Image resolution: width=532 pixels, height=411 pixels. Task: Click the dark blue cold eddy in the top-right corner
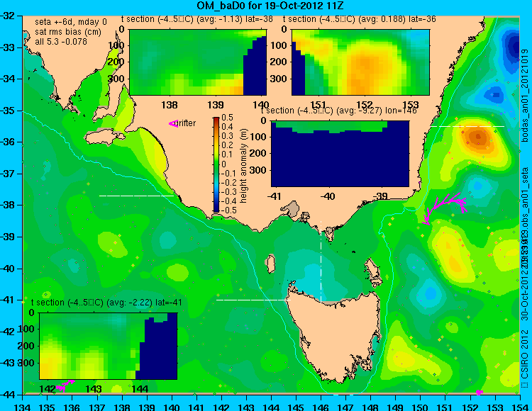pos(511,49)
